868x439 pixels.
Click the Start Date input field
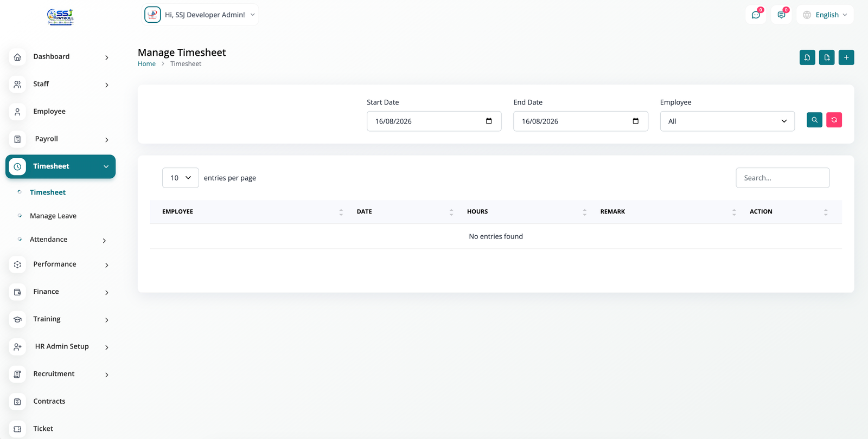pos(434,121)
